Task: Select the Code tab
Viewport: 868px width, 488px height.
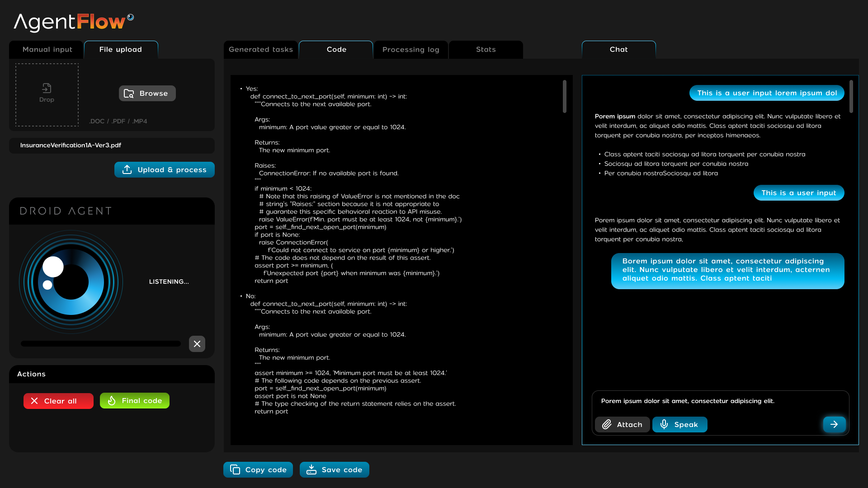Action: [x=336, y=50]
